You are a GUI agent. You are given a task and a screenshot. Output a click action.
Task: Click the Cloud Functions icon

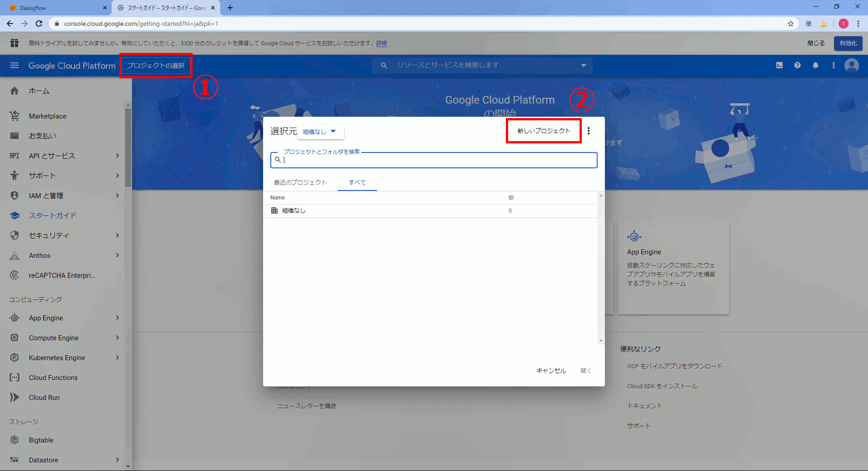[x=14, y=378]
